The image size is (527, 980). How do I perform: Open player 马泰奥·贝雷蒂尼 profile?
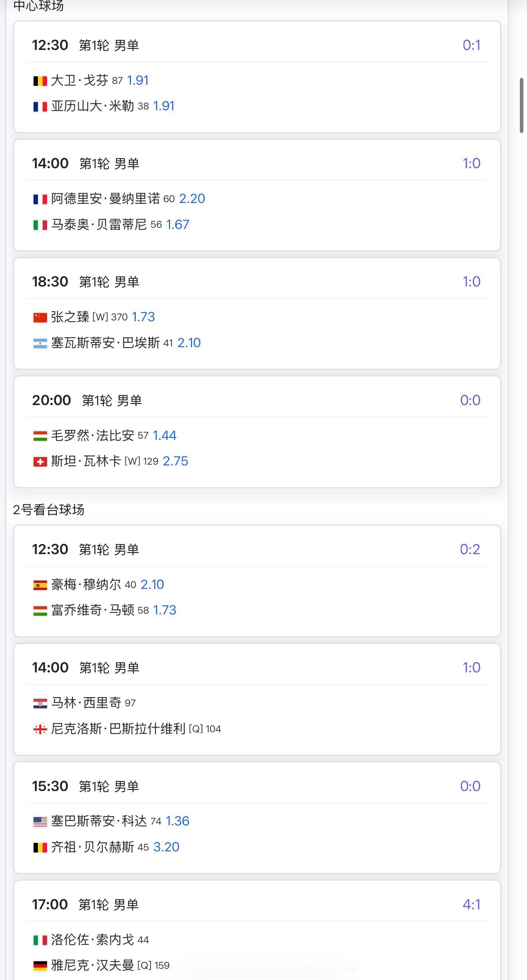[99, 225]
